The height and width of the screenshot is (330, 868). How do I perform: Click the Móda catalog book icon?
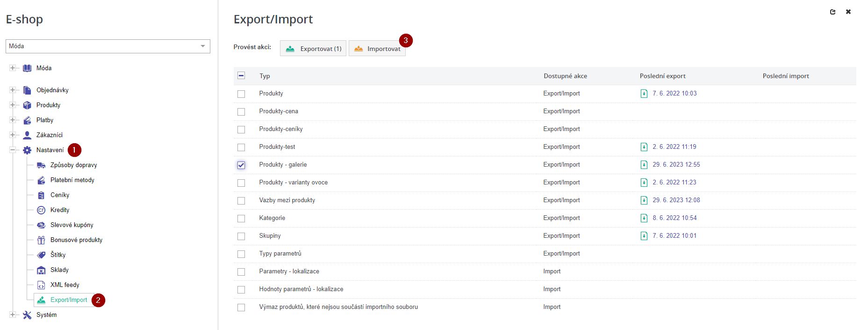[x=27, y=68]
